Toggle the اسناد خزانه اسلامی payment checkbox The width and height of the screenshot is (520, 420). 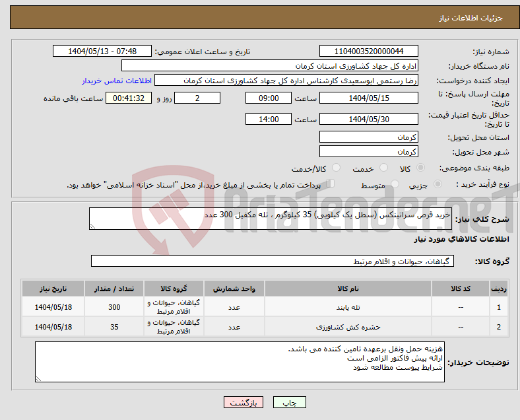coord(331,184)
